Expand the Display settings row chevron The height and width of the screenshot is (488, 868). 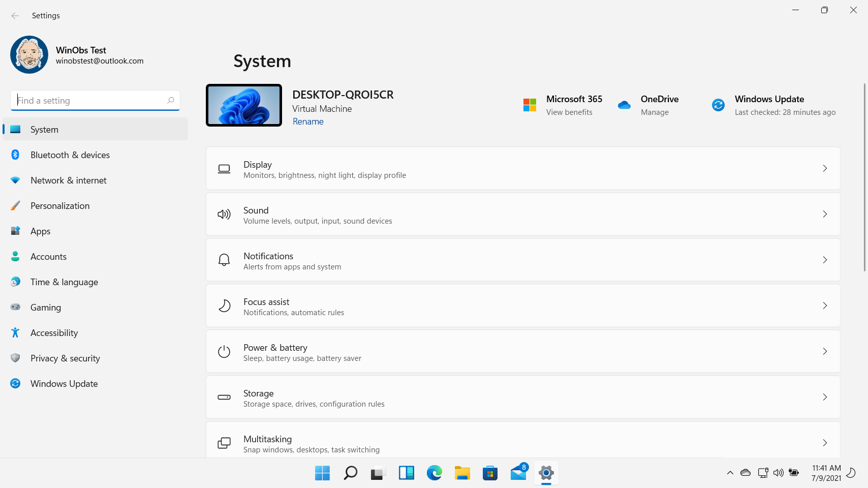[825, 168]
